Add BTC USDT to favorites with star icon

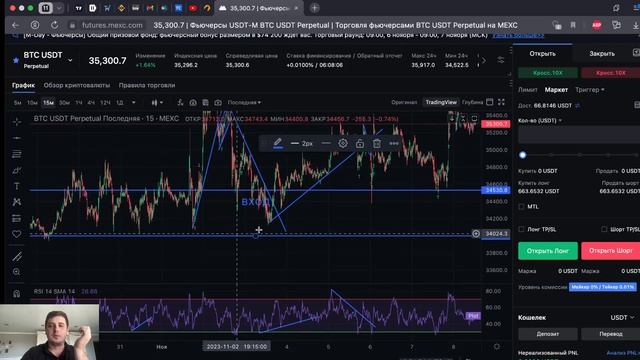16,60
